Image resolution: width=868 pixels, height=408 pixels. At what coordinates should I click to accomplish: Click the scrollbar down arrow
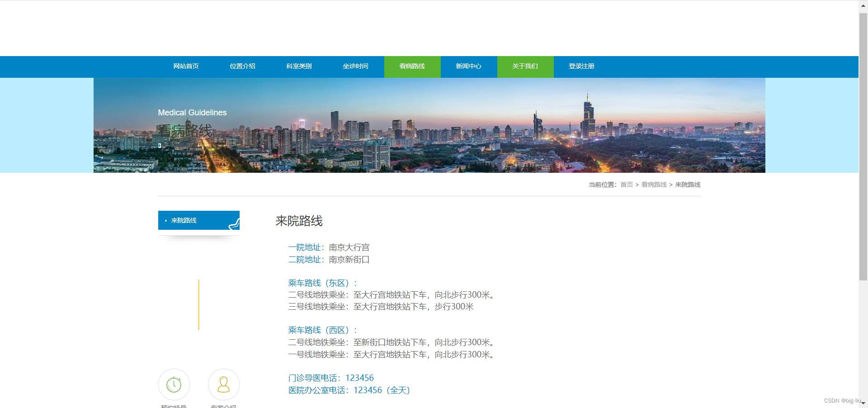[x=863, y=403]
